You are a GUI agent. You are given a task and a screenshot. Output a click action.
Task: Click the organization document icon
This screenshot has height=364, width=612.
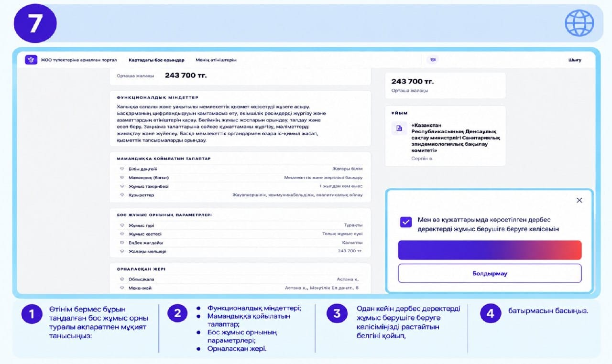coord(399,128)
